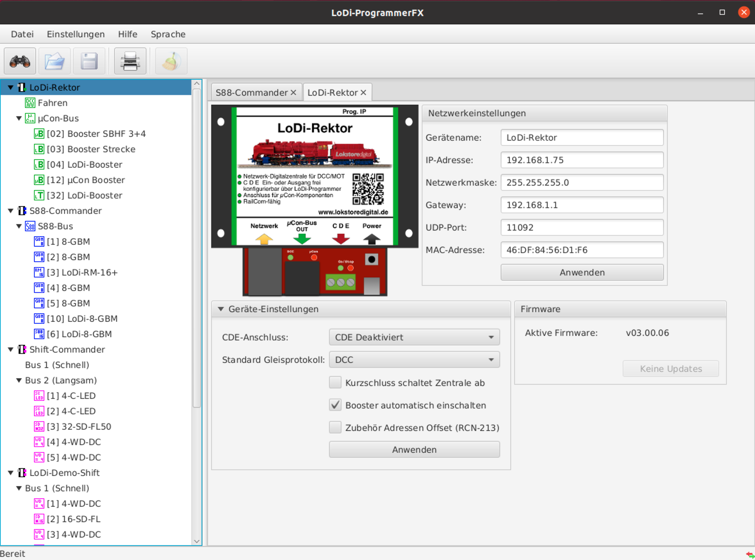
Task: Select Bus 1 (Schnell) under Shift-Commander
Action: (x=57, y=365)
